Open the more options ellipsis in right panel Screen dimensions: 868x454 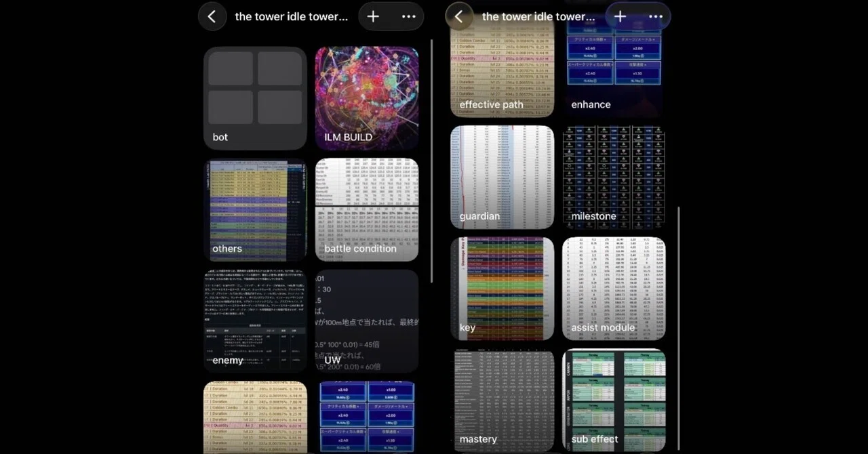(x=656, y=16)
